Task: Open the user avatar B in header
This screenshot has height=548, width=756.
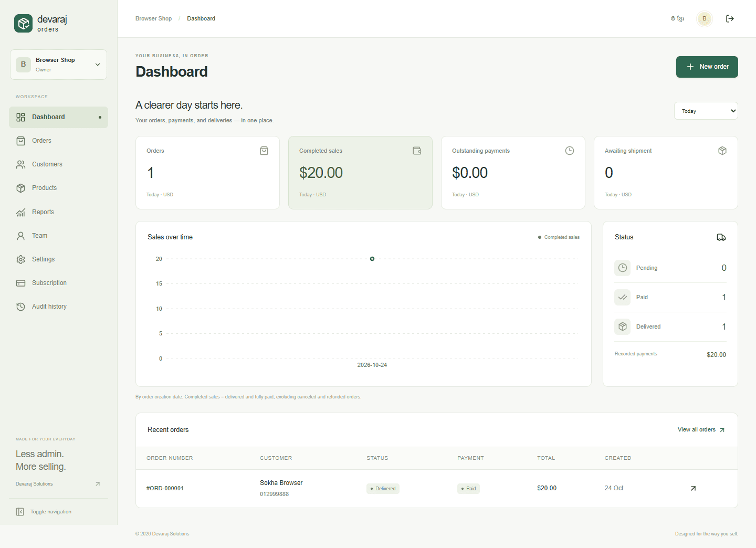Action: click(705, 19)
